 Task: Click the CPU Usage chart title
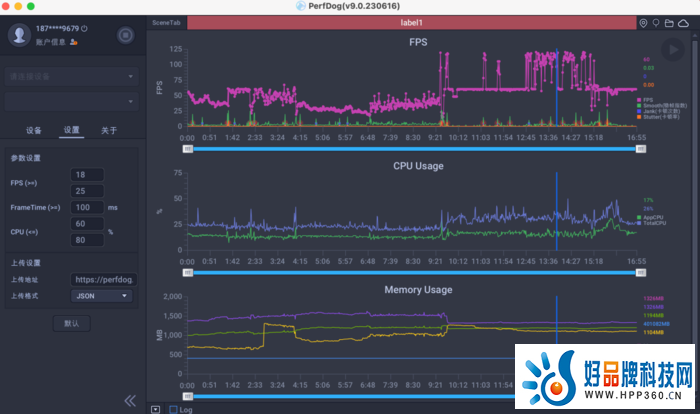[x=418, y=166]
